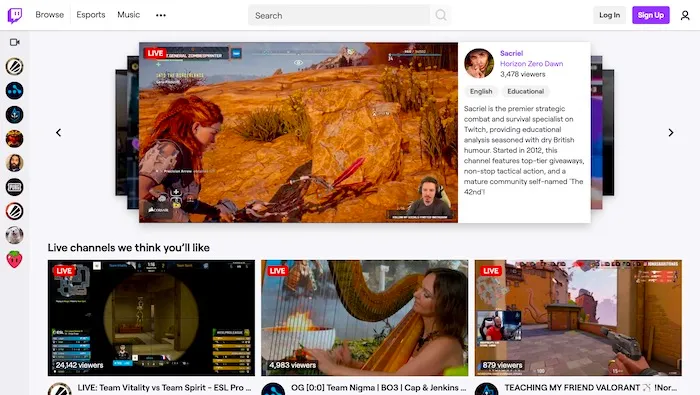Open the strawberry channel avatar

pyautogui.click(x=15, y=259)
